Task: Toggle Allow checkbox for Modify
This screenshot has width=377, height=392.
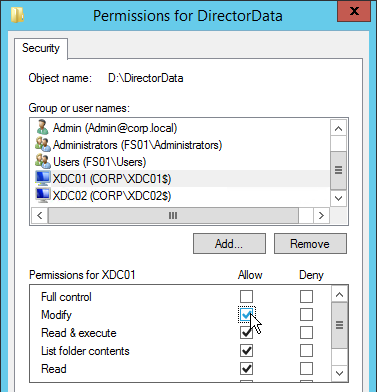Action: (246, 314)
